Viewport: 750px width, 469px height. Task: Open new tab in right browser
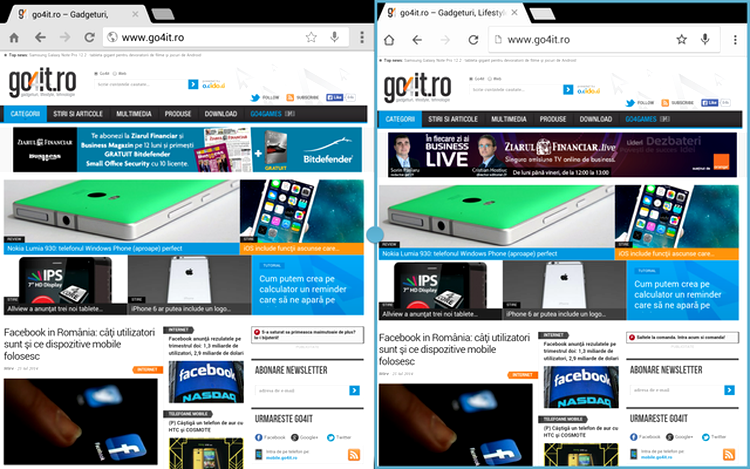(542, 14)
